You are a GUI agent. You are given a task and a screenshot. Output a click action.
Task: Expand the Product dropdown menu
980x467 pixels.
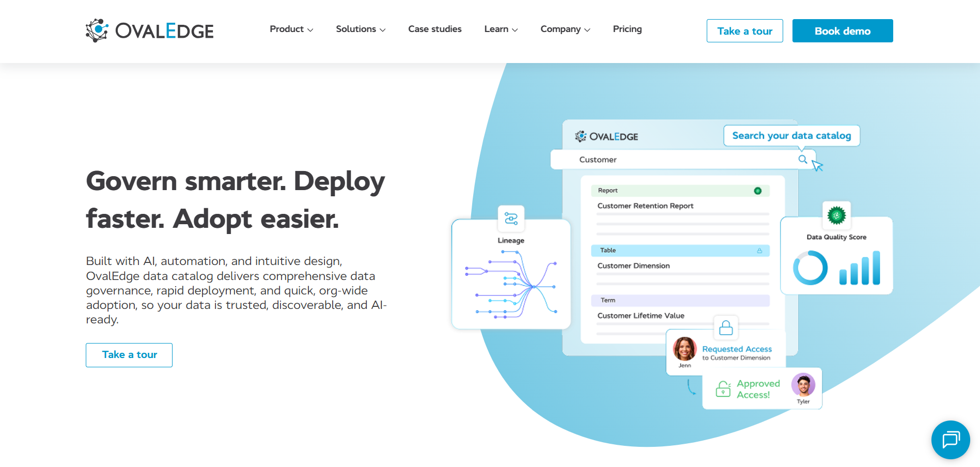291,29
